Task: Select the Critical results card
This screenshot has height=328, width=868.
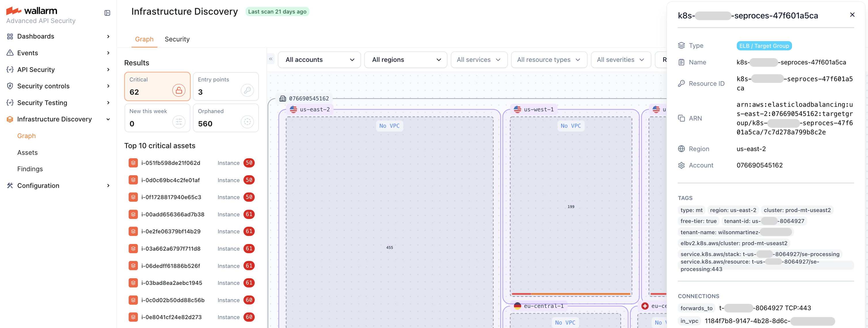Action: 157,86
